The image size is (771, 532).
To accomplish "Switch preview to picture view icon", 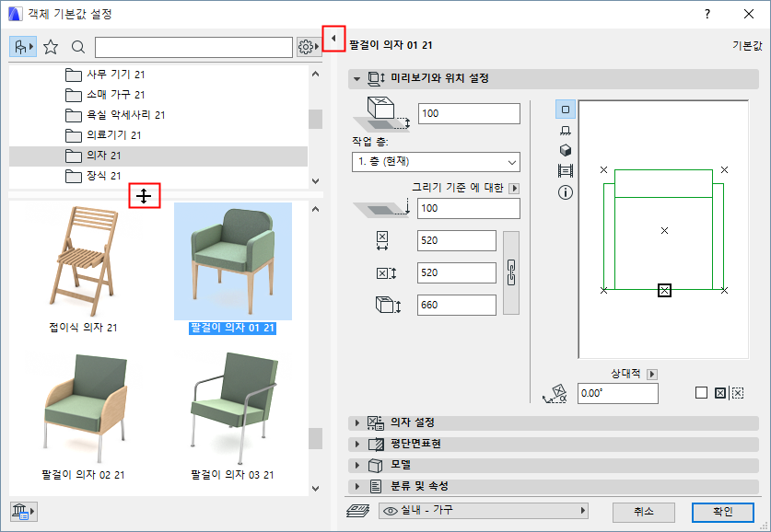I will (x=566, y=171).
